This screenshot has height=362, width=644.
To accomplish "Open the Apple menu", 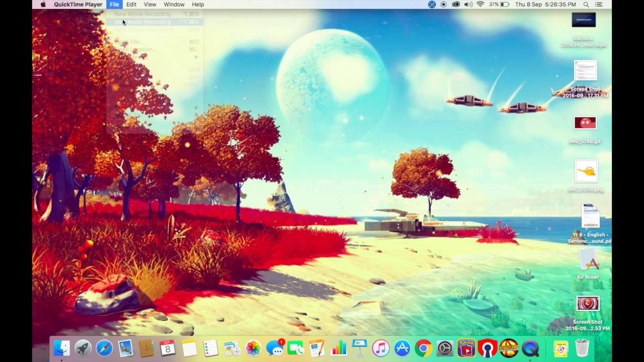I will [x=43, y=5].
